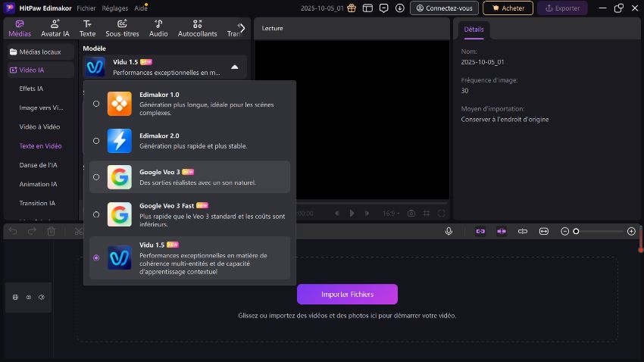Select the Edimakor 1.0 radio button

point(96,104)
